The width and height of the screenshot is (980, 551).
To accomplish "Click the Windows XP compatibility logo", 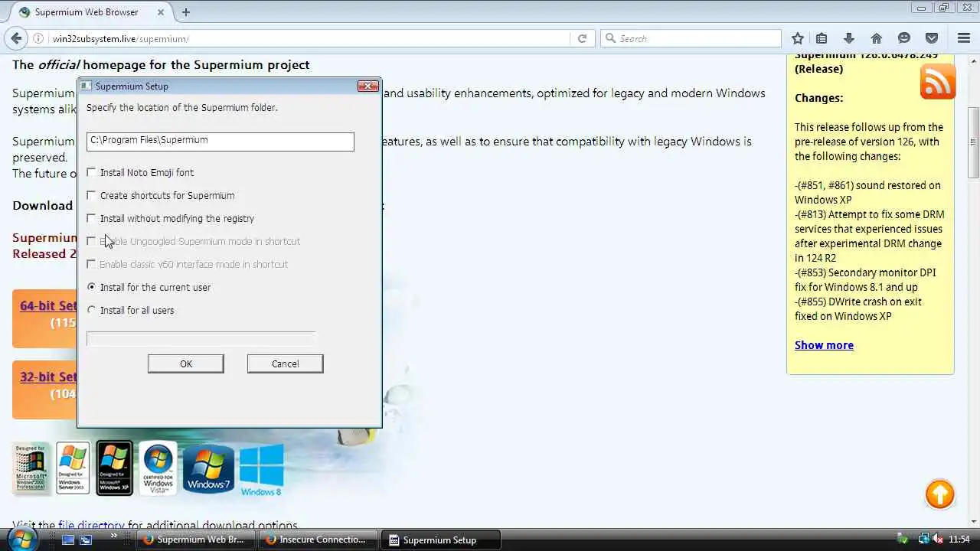I will point(114,468).
